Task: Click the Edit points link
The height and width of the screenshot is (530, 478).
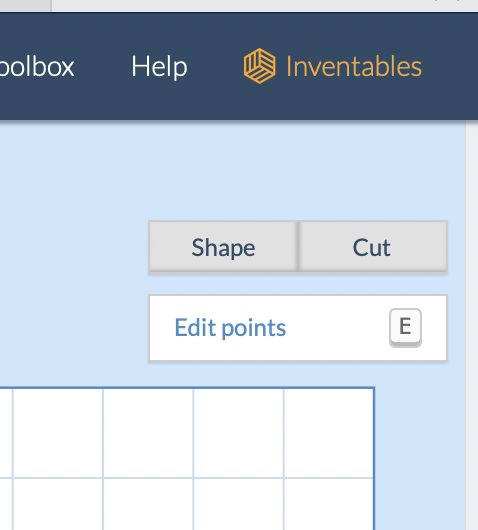Action: (x=230, y=328)
